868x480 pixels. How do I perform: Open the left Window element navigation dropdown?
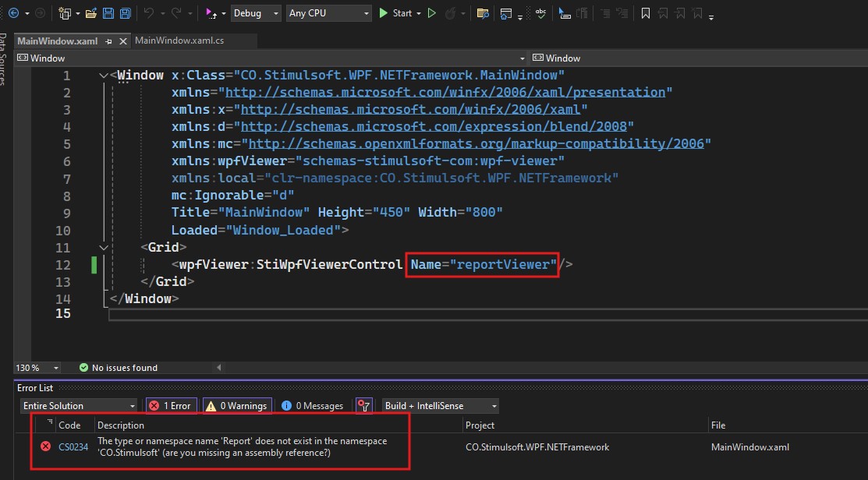click(271, 58)
